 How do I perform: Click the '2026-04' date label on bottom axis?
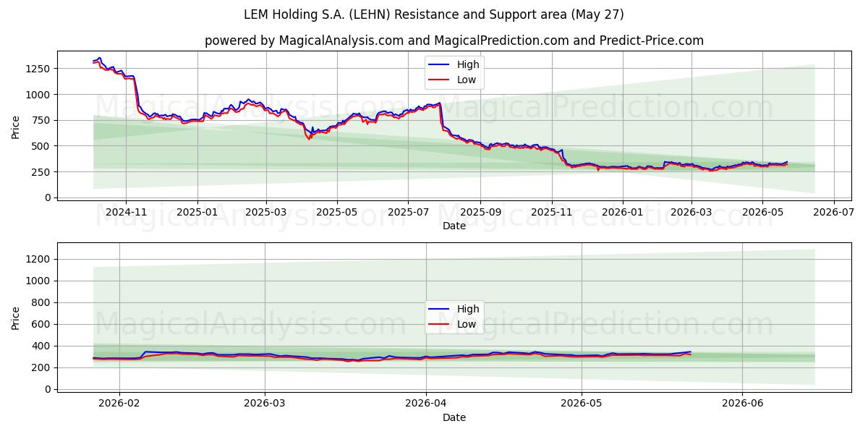pos(426,404)
